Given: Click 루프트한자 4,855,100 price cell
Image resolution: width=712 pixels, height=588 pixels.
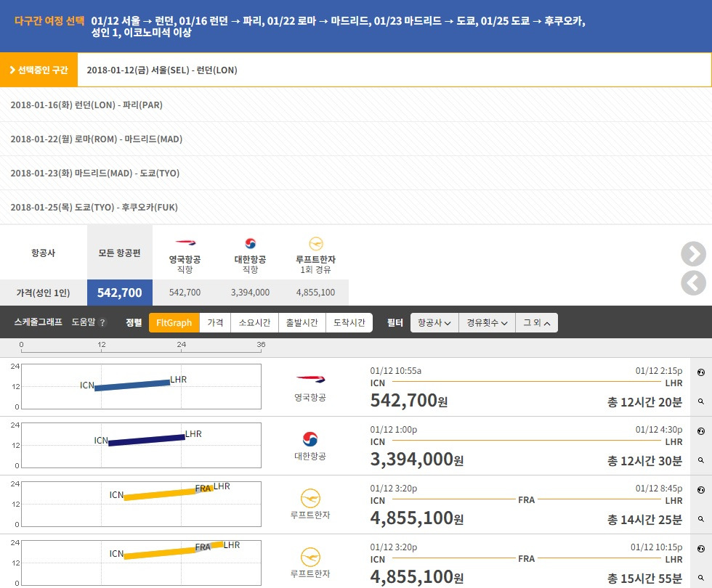Looking at the screenshot, I should point(315,293).
